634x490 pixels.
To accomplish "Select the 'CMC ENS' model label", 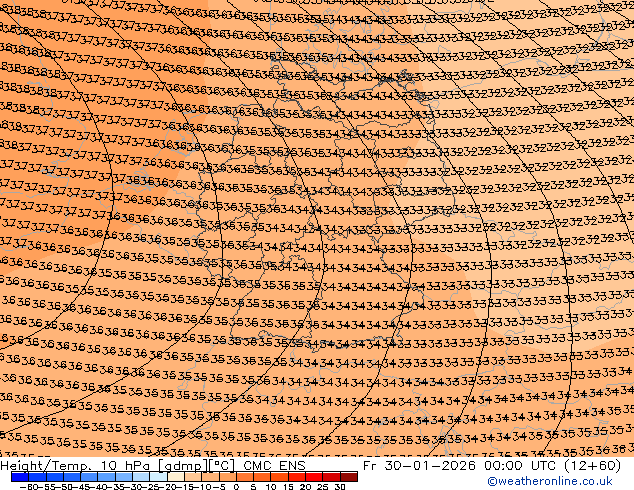I will coord(274,466).
